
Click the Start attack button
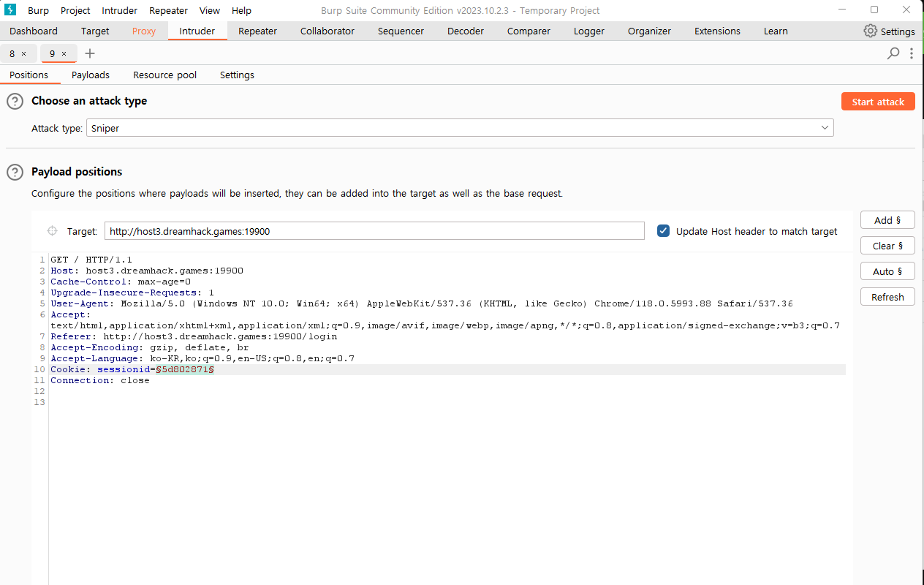coord(878,102)
